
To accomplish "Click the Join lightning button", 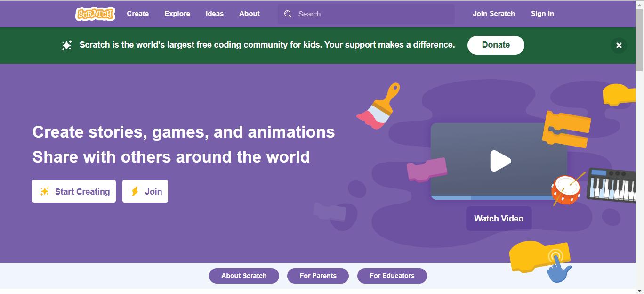I will click(x=145, y=191).
